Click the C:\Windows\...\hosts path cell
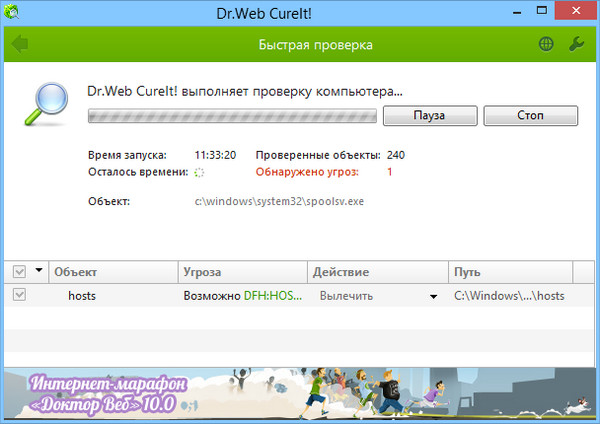Image resolution: width=600 pixels, height=424 pixels. click(x=509, y=296)
